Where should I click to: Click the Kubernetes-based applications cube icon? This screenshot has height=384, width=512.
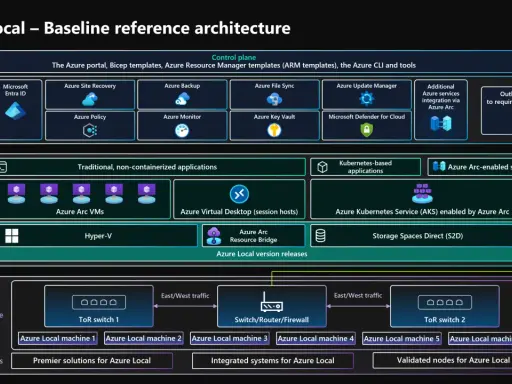pos(322,167)
